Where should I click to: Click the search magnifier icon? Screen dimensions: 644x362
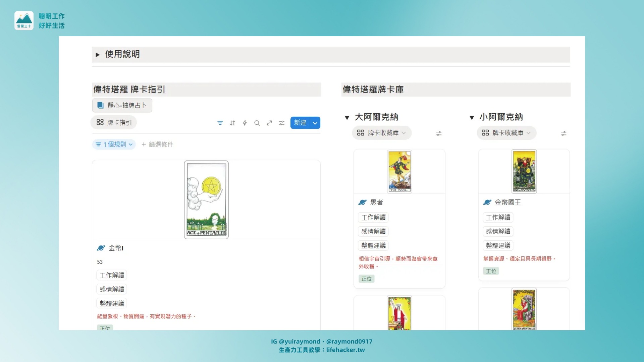(x=257, y=123)
